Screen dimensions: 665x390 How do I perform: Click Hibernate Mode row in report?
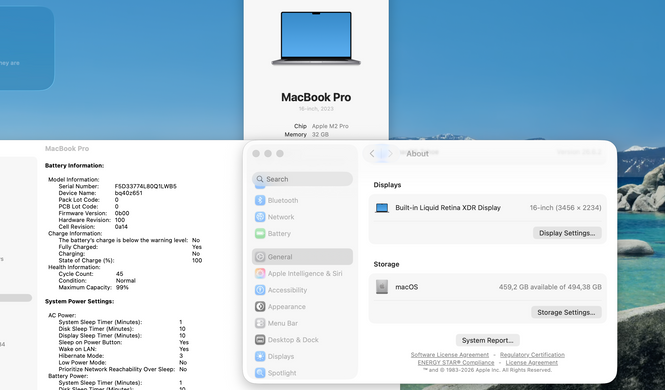121,356
